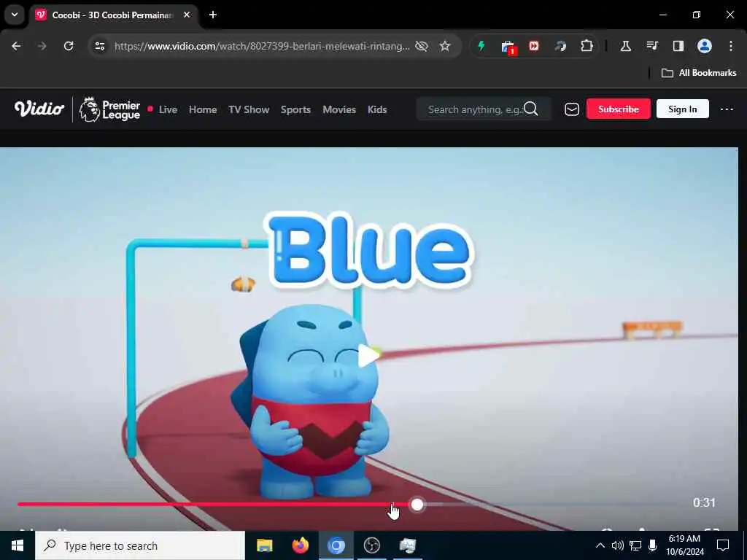The image size is (747, 560).
Task: Open the extension icon with the red 1 badge
Action: (x=508, y=47)
